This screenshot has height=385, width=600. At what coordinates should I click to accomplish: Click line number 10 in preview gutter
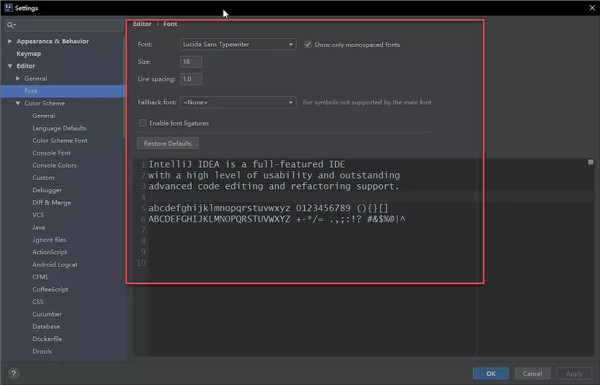(141, 263)
